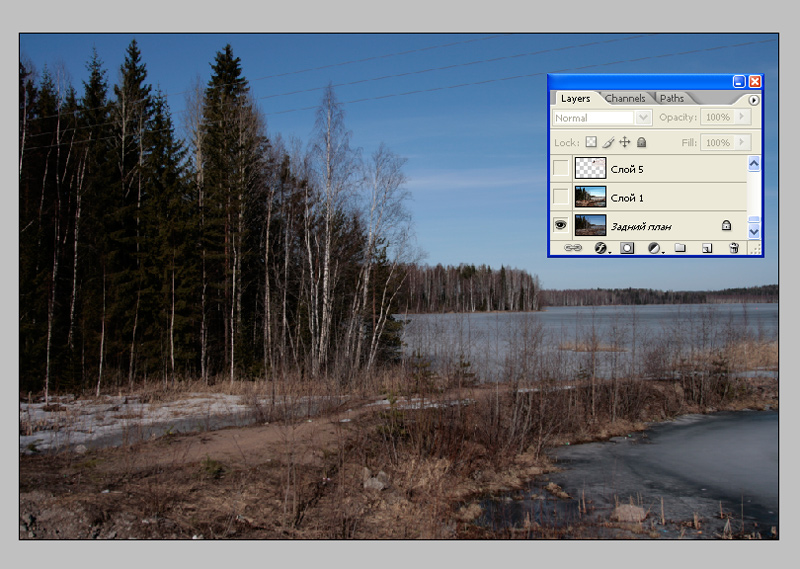Screen dimensions: 800x569
Task: Click the Link layers icon
Action: click(572, 248)
